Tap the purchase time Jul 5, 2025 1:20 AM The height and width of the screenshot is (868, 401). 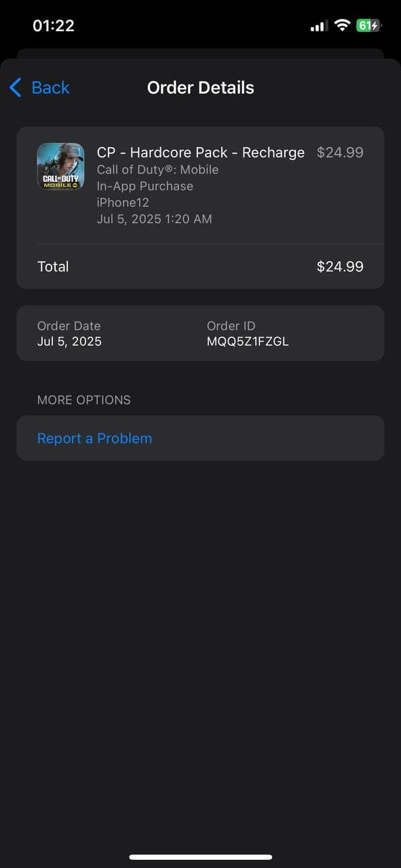click(155, 219)
